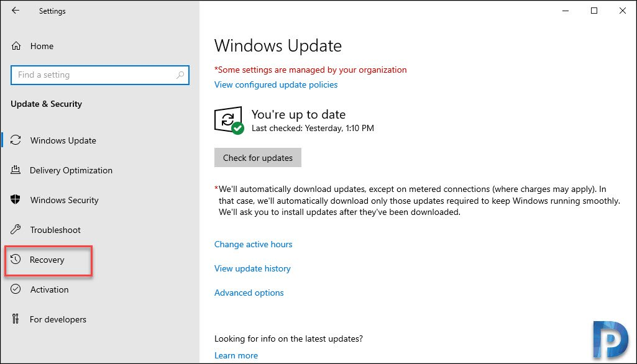Screen dimensions: 637x364
Task: Open View configured update policies link
Action: pos(276,84)
